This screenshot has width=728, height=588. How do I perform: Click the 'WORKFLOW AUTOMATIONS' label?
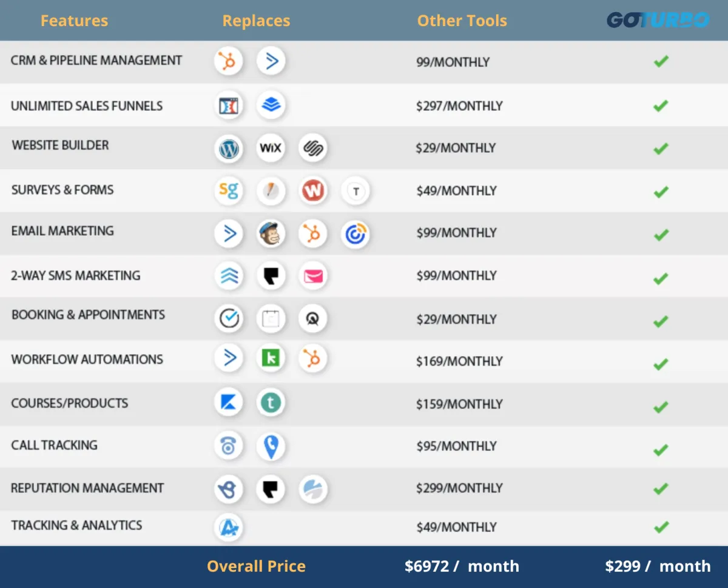coord(87,359)
